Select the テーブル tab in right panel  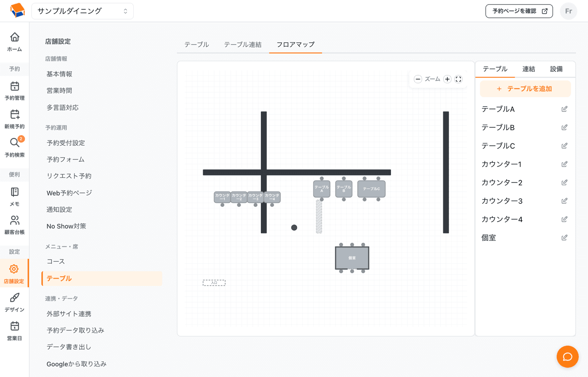[x=495, y=69]
